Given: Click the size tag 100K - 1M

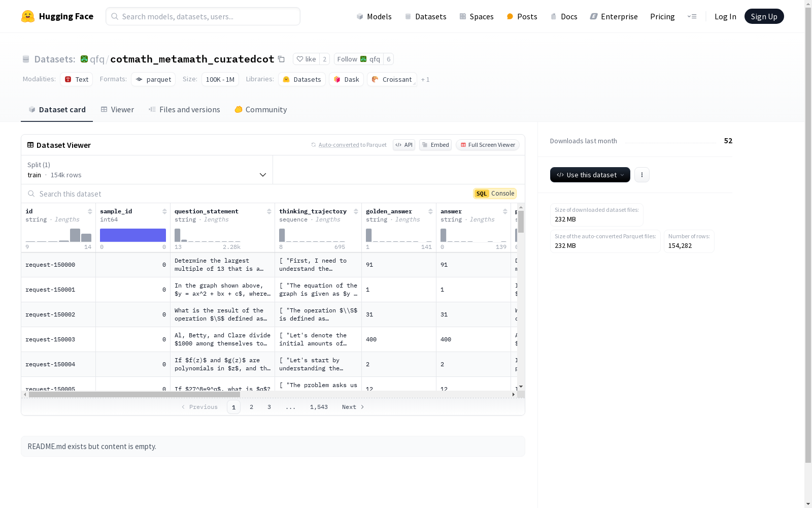Looking at the screenshot, I should click(220, 79).
